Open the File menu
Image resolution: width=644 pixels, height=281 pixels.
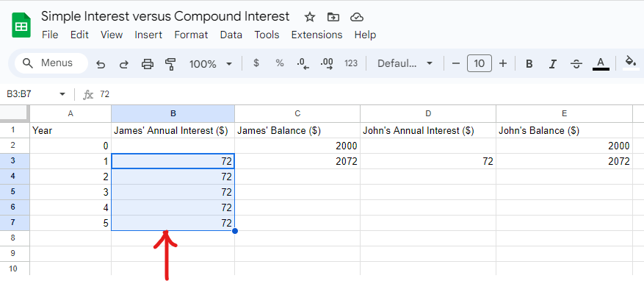[x=50, y=35]
